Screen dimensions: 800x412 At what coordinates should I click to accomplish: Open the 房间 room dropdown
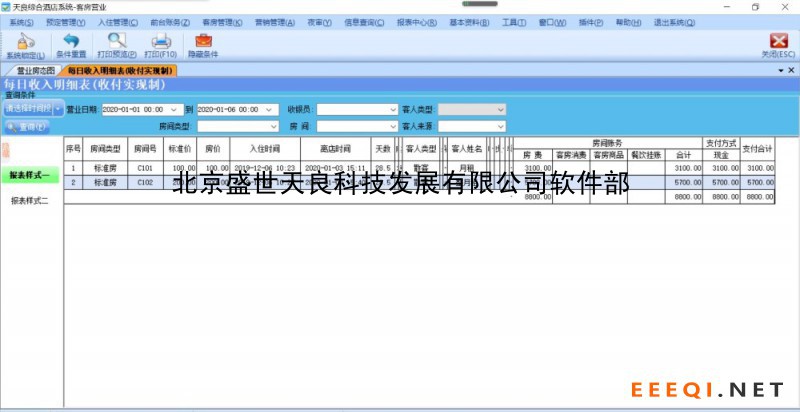pyautogui.click(x=391, y=127)
